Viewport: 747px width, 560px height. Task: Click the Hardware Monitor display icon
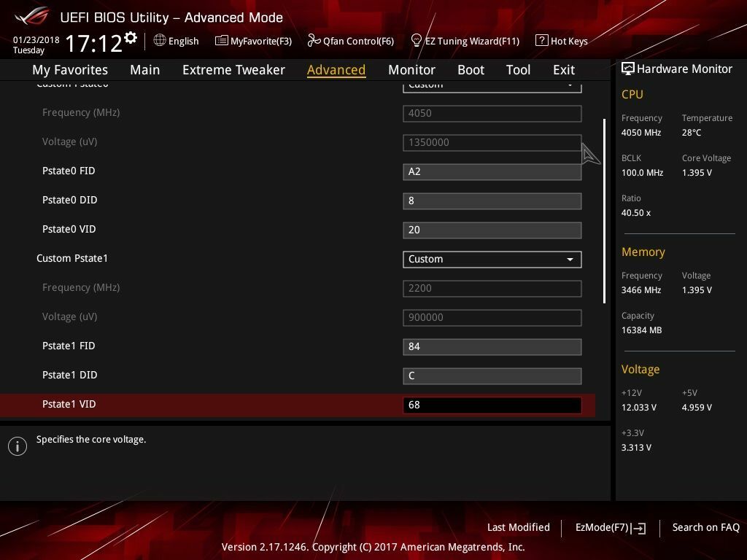[x=628, y=69]
